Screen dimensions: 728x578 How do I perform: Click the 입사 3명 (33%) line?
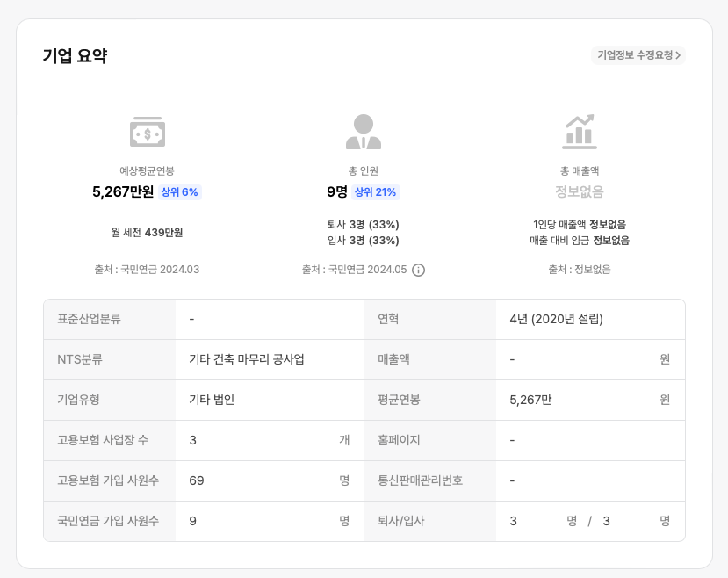(363, 241)
